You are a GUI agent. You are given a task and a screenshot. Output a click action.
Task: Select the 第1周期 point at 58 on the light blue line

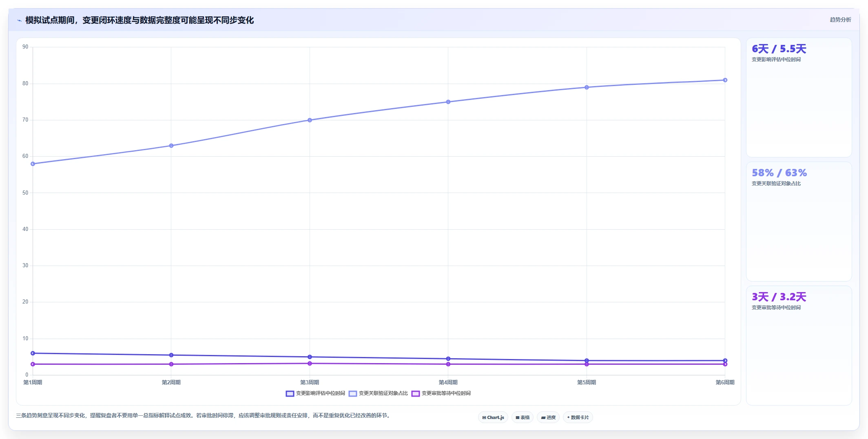(x=33, y=164)
